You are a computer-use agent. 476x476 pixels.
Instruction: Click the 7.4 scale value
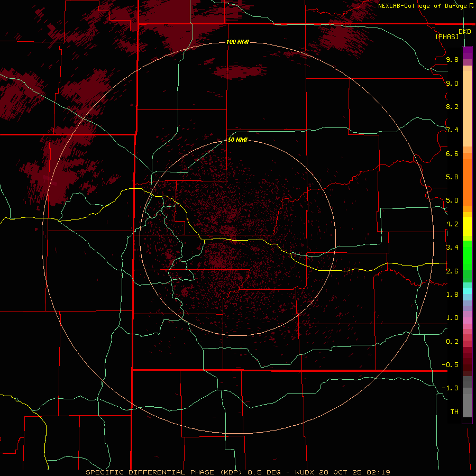tap(452, 130)
